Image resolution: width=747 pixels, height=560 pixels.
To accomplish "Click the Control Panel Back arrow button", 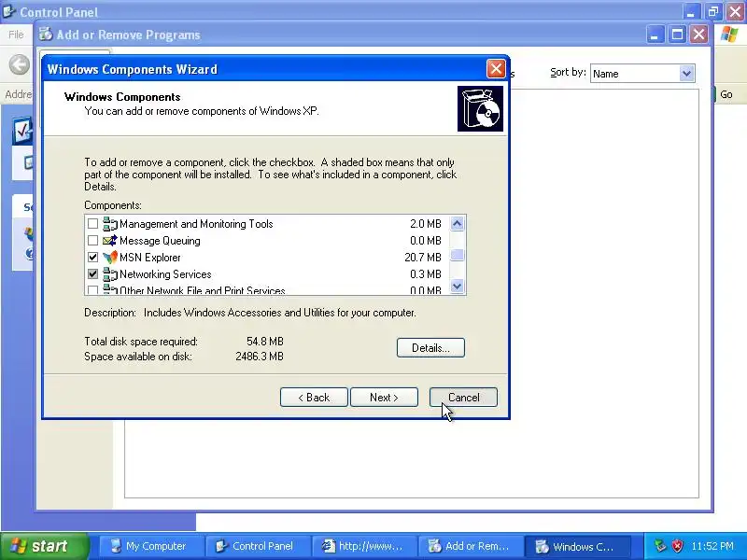I will 19,64.
